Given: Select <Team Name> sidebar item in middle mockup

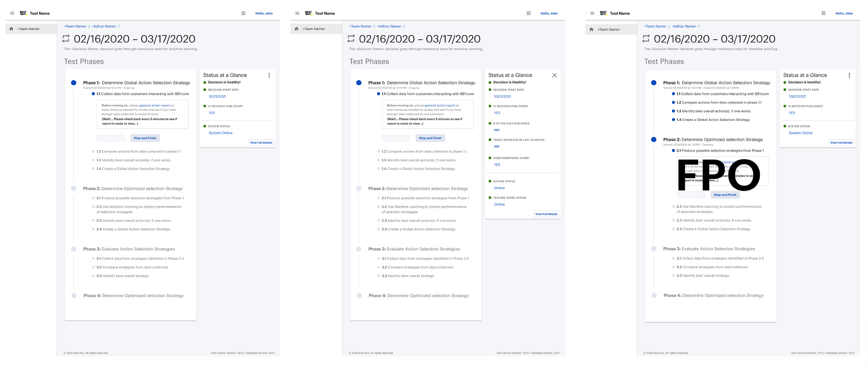Looking at the screenshot, I should [316, 29].
